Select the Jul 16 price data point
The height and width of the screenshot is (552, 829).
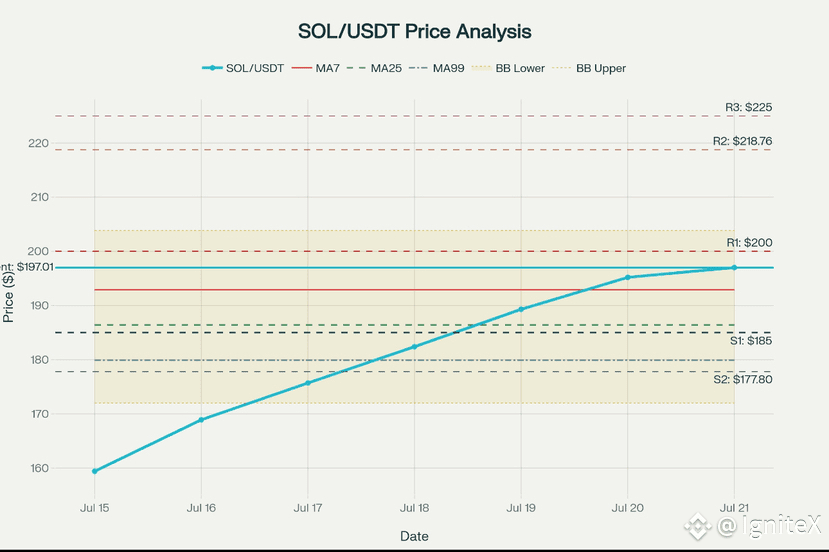click(x=201, y=420)
